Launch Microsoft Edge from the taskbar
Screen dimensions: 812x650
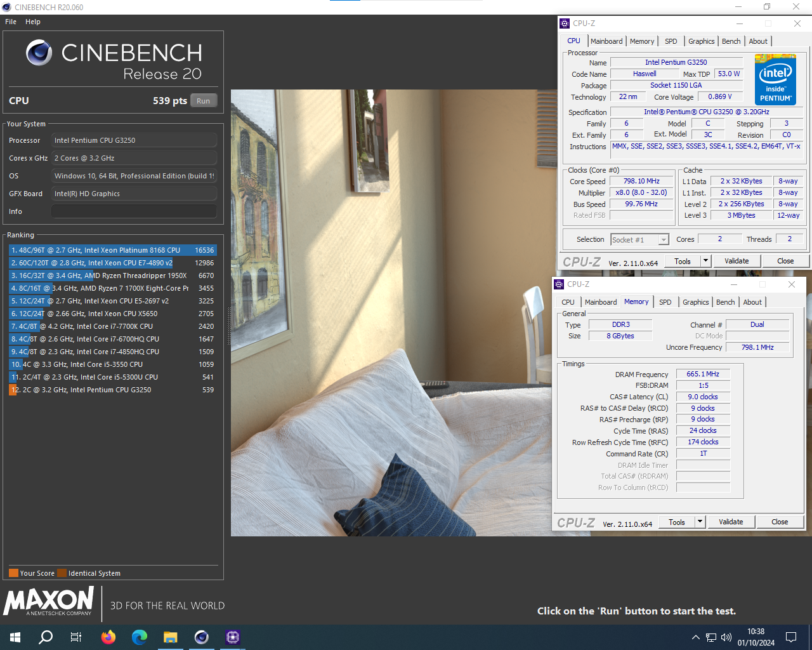(x=140, y=637)
